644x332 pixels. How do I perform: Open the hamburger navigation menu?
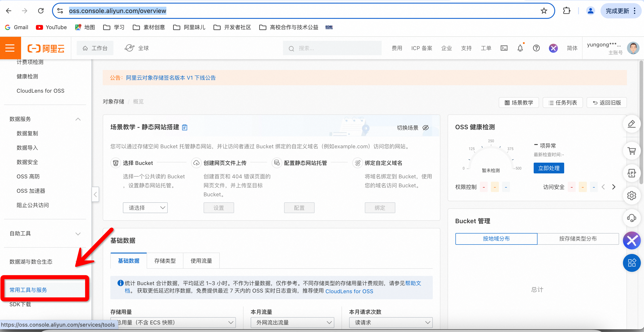click(x=10, y=48)
